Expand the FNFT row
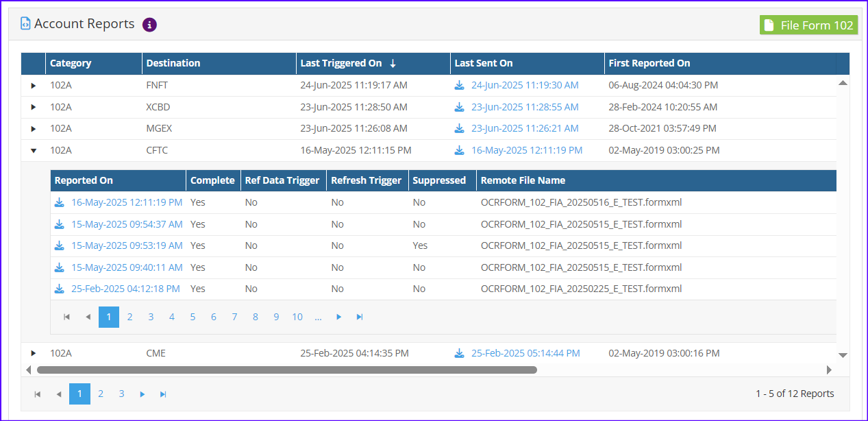Viewport: 868px width, 421px height. (33, 86)
